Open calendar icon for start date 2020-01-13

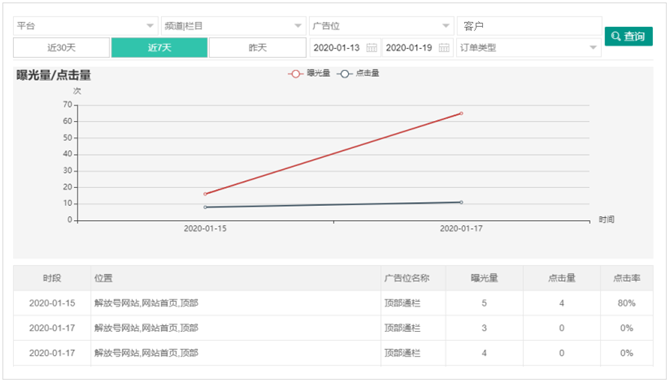pyautogui.click(x=371, y=48)
